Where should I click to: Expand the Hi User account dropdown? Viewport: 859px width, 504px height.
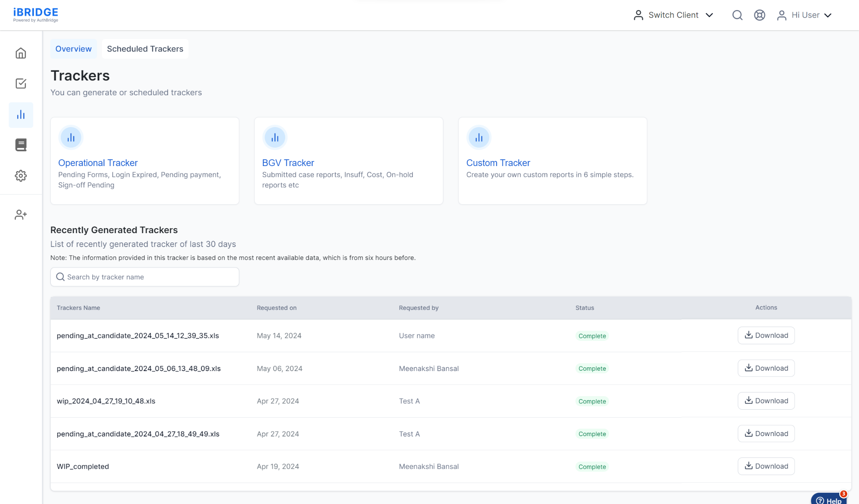pyautogui.click(x=804, y=15)
